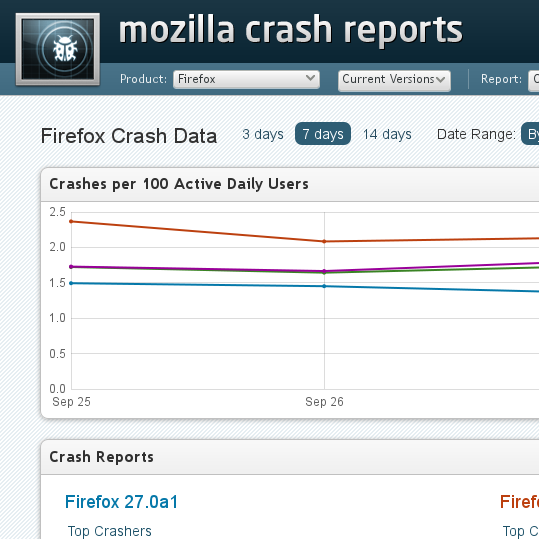Click the red line Sep 26 data point
539x539 pixels.
[x=324, y=241]
